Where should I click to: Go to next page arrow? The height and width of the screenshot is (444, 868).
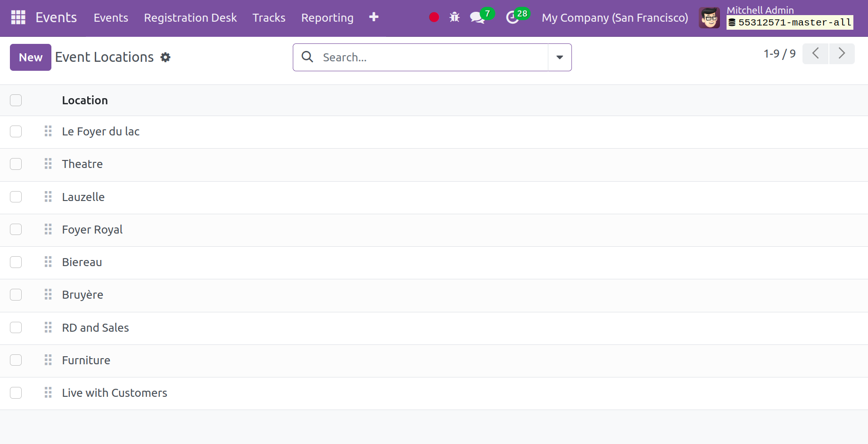[842, 53]
